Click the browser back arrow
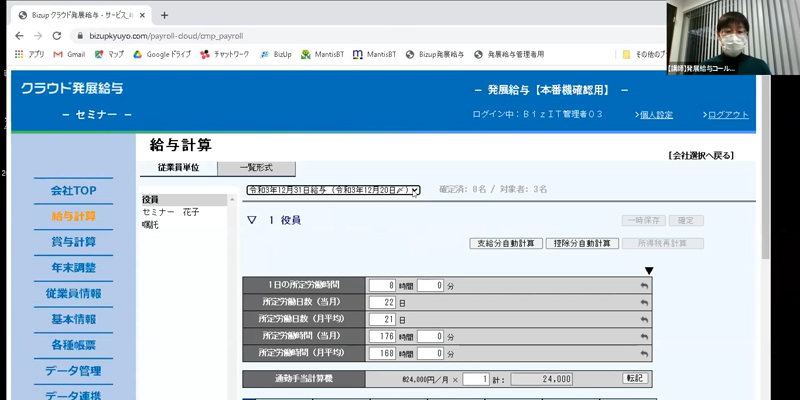 coord(19,36)
